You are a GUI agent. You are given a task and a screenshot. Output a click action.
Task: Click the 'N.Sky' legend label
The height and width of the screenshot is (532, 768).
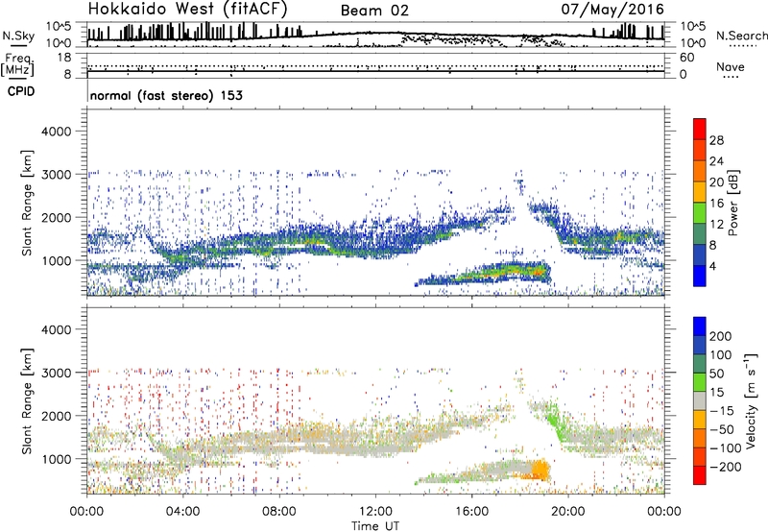coord(18,36)
